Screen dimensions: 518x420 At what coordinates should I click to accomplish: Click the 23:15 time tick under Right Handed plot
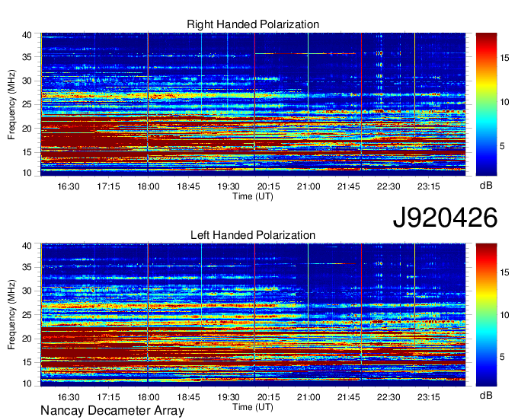coord(428,186)
